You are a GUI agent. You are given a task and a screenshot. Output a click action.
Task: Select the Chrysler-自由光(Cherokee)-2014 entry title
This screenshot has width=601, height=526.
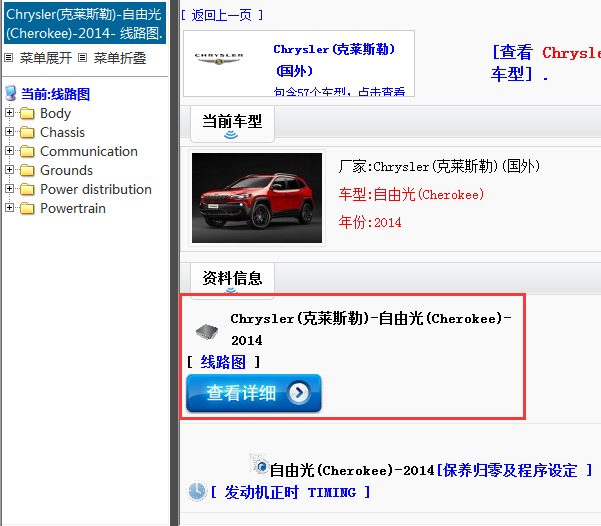pos(371,329)
